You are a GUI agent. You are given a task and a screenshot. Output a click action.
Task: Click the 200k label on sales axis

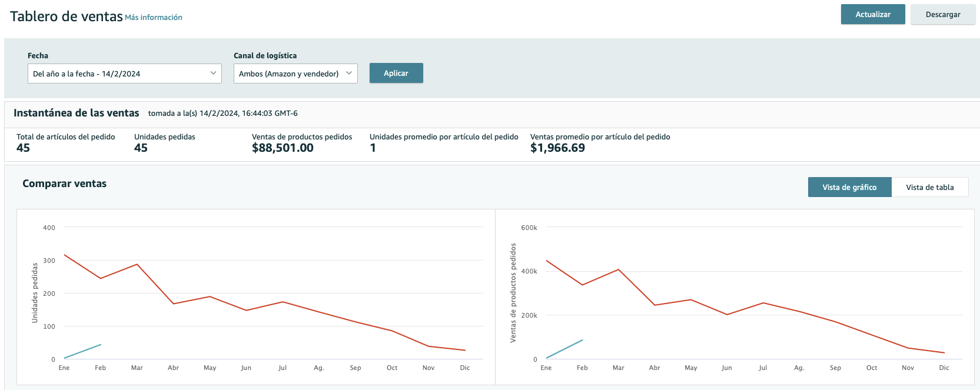529,315
